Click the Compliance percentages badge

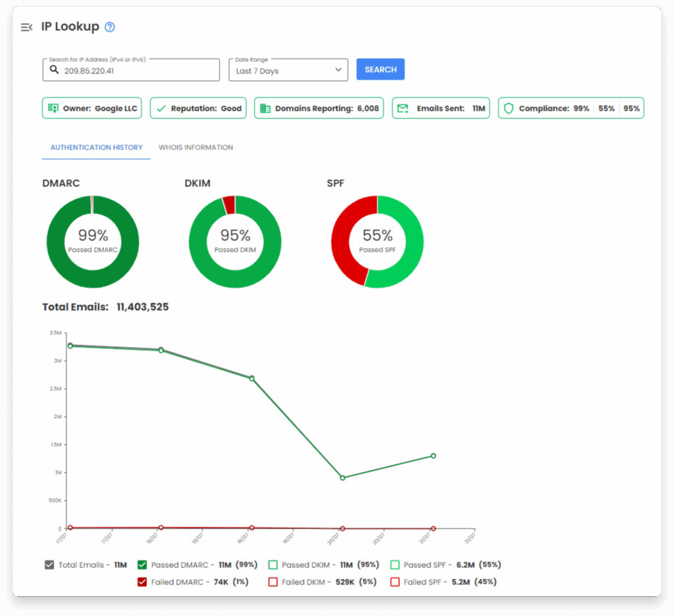click(571, 109)
